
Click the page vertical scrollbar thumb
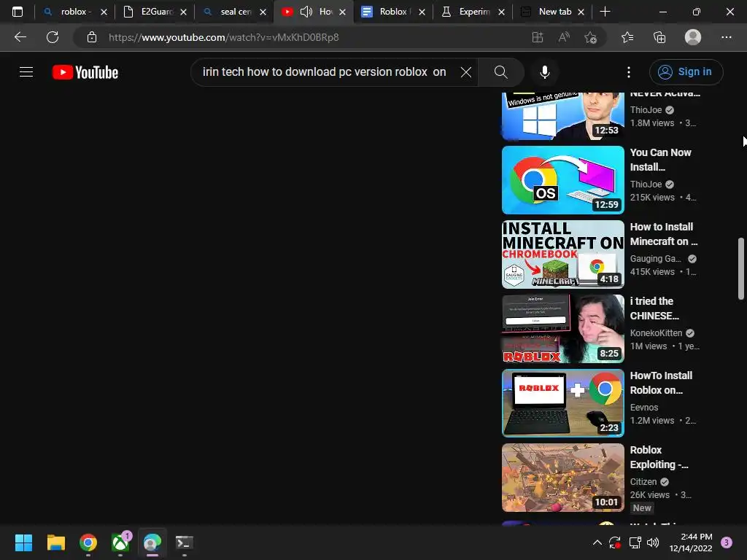click(741, 268)
